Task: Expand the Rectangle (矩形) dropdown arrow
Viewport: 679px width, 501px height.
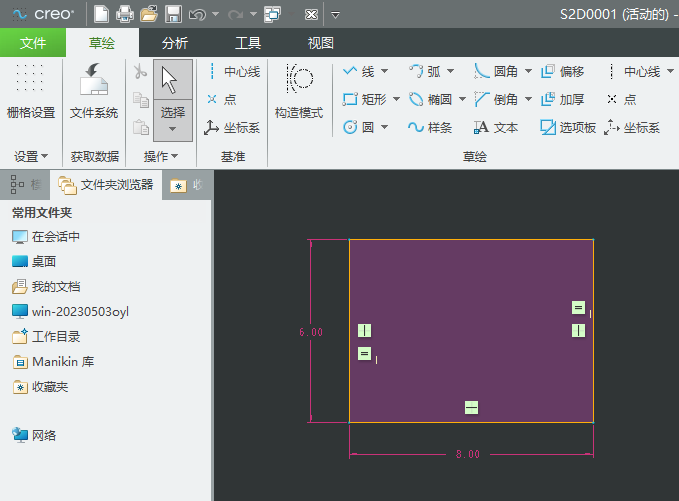Action: 396,99
